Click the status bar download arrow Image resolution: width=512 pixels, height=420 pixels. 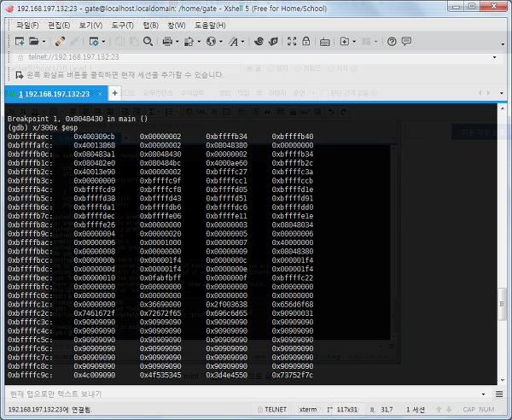(x=449, y=410)
